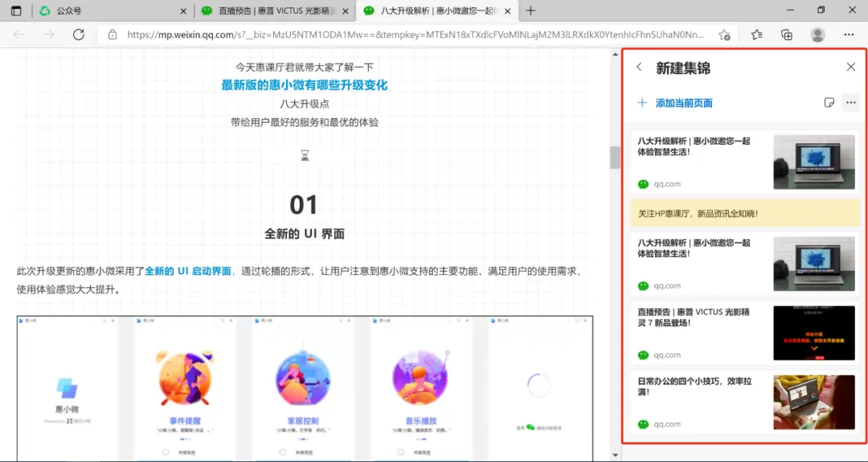Click the 八大升级点 text
This screenshot has width=868, height=462.
305,104
